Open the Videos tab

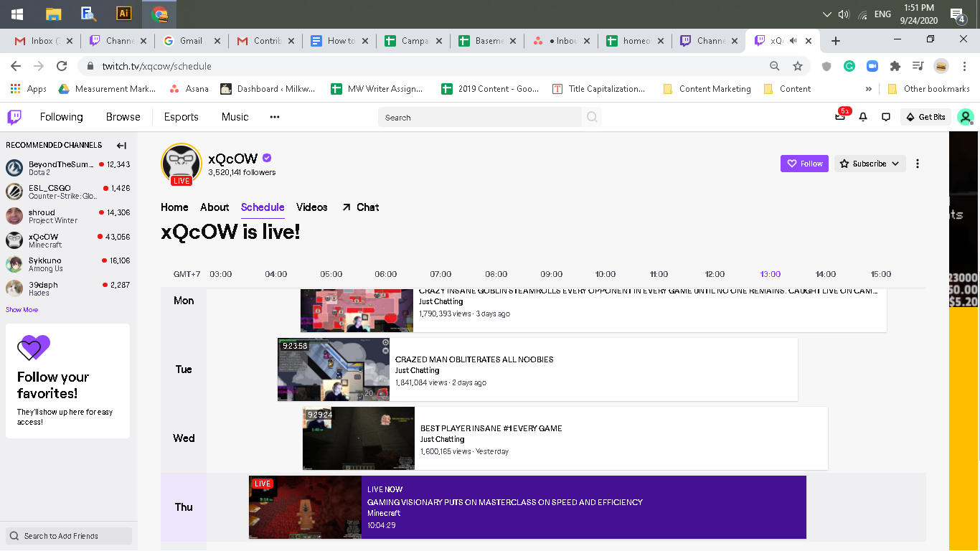click(x=312, y=207)
